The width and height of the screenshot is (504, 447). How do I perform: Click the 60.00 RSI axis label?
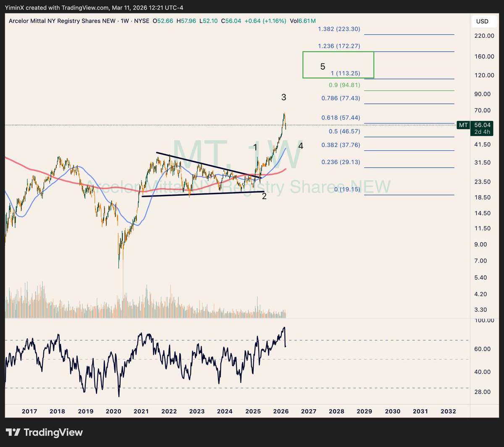pyautogui.click(x=482, y=349)
